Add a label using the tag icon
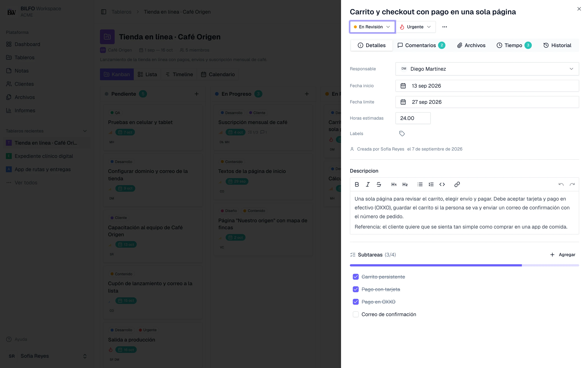 tap(402, 133)
